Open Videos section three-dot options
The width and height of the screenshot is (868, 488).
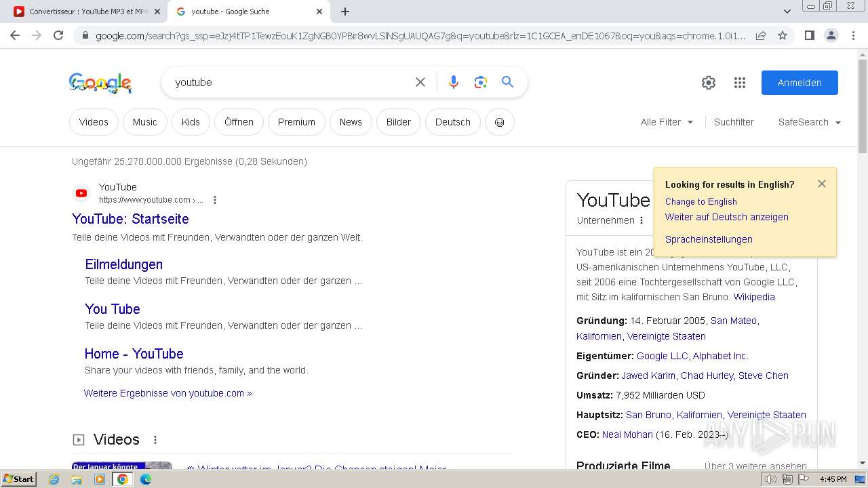[x=155, y=440]
